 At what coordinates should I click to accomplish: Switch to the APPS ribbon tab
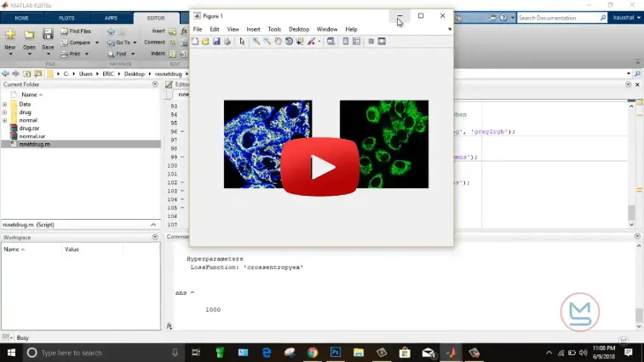tap(111, 18)
